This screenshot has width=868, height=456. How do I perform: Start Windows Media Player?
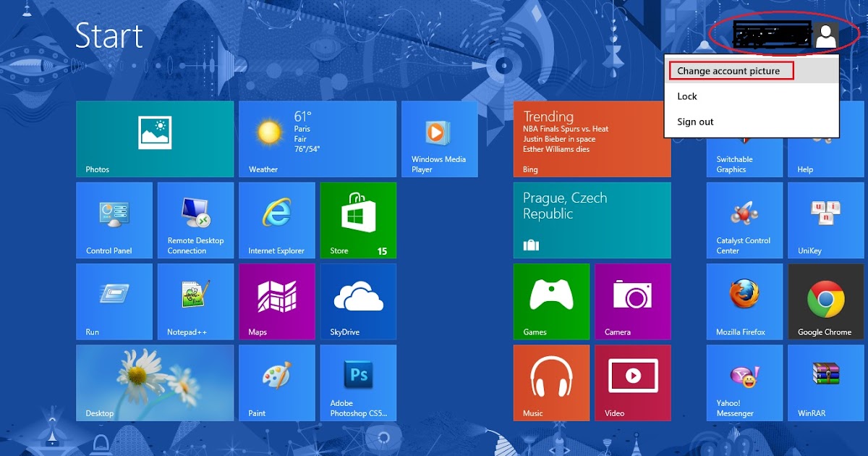coord(439,138)
